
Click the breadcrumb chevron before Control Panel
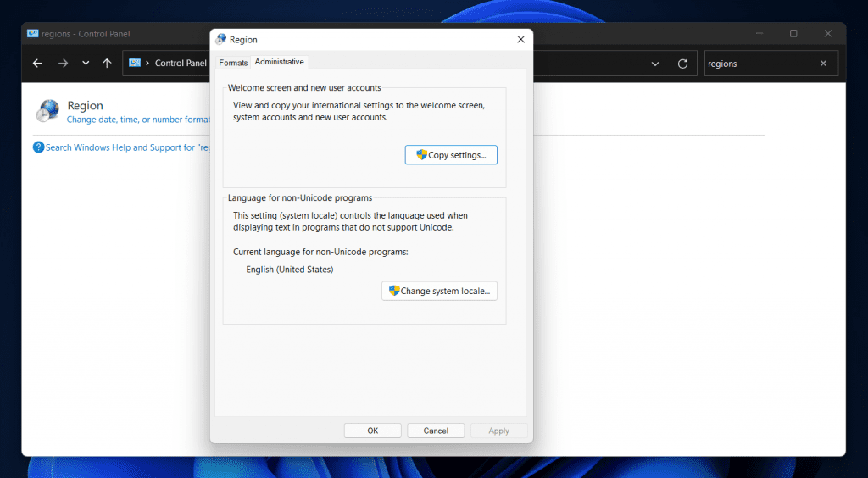(x=147, y=63)
